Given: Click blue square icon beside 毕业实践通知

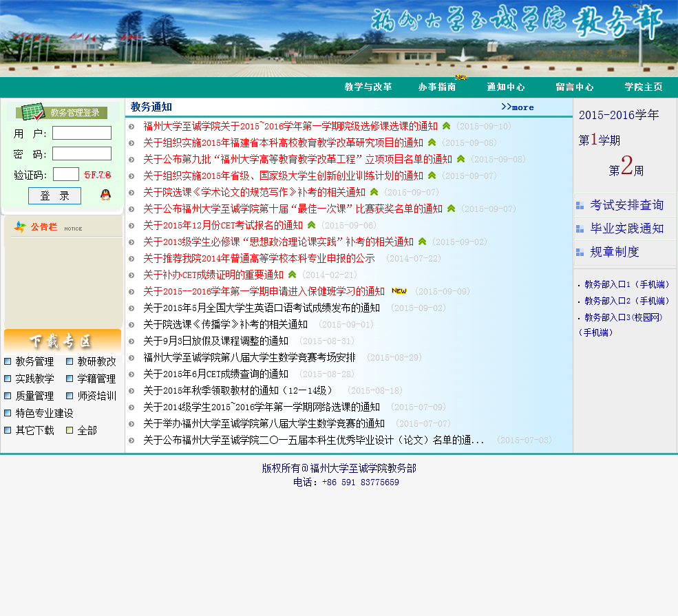Looking at the screenshot, I should 580,229.
